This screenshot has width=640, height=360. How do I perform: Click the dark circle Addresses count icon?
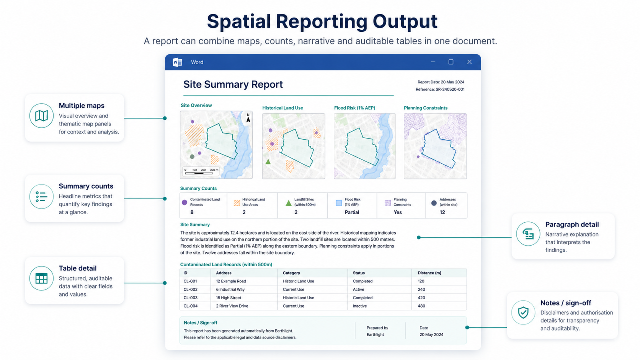(434, 202)
